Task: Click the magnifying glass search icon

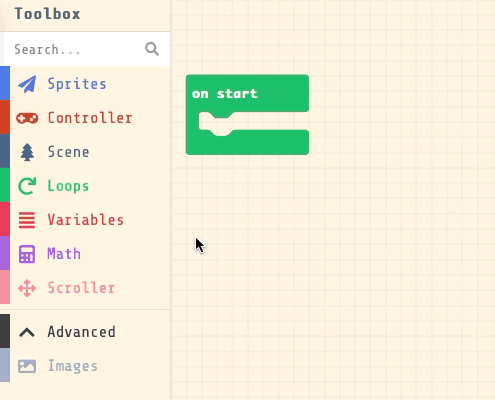Action: pyautogui.click(x=152, y=49)
